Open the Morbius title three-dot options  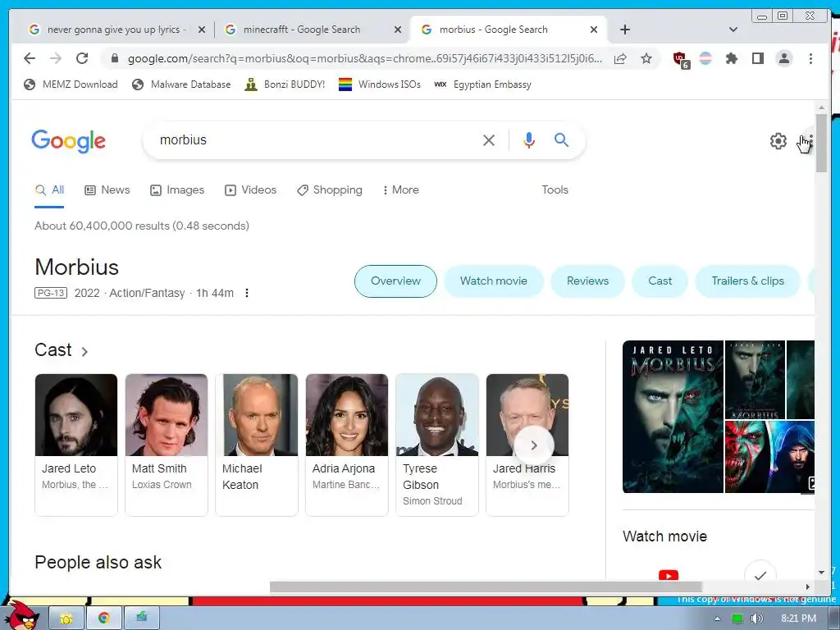[246, 293]
